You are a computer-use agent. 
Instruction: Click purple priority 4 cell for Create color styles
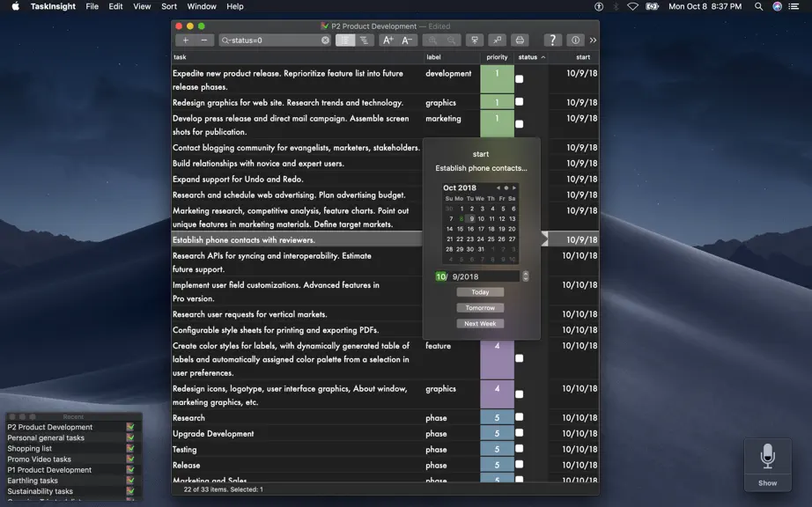click(x=497, y=358)
